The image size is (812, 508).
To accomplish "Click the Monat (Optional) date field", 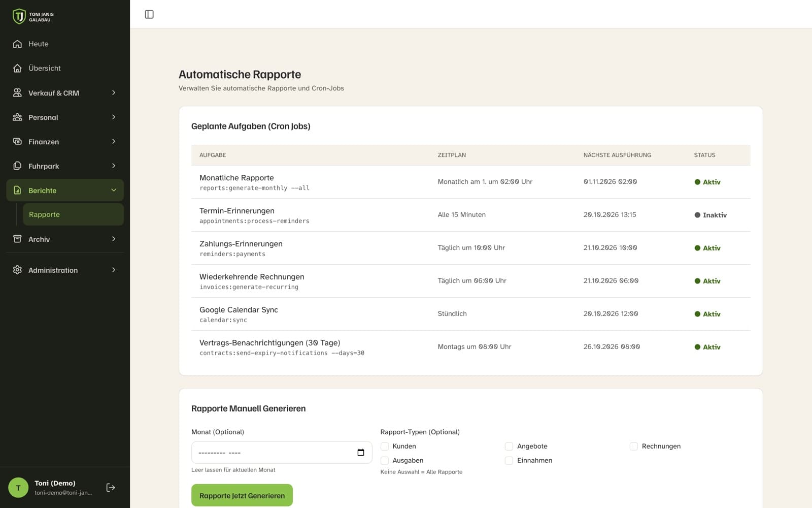I will click(x=282, y=453).
